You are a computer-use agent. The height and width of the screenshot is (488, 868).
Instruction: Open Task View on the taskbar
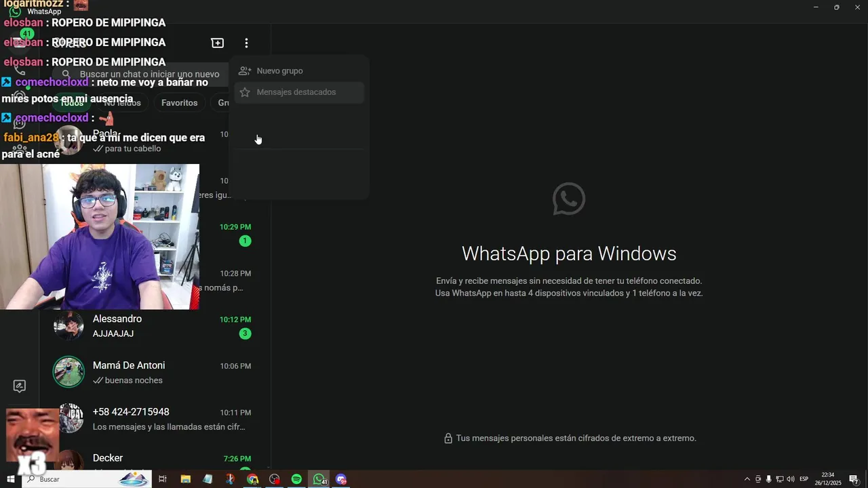click(x=163, y=479)
